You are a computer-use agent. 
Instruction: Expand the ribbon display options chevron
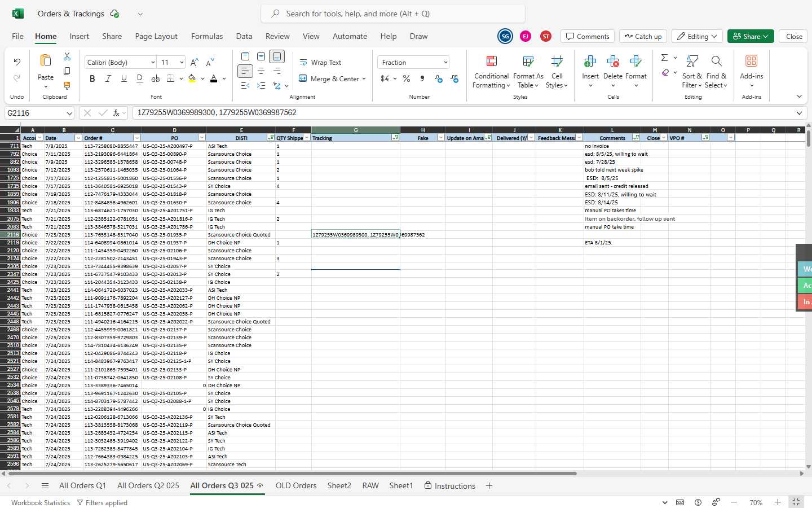coord(798,97)
